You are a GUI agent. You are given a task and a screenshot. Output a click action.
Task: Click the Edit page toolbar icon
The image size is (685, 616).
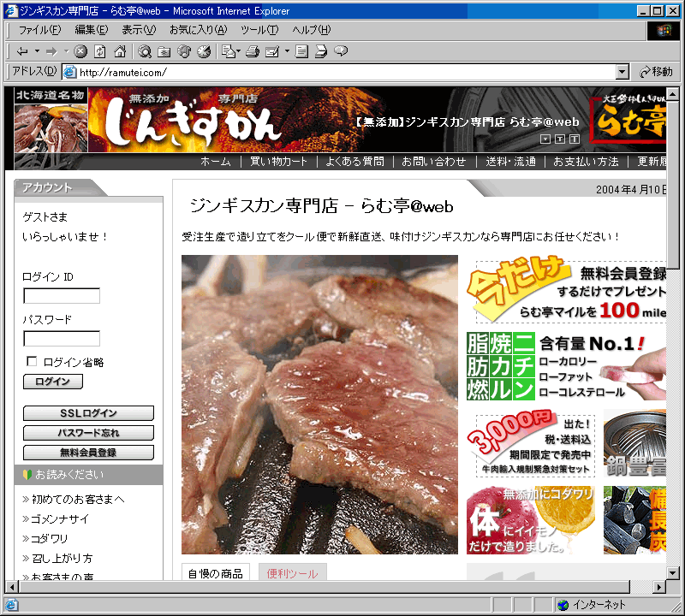[272, 51]
